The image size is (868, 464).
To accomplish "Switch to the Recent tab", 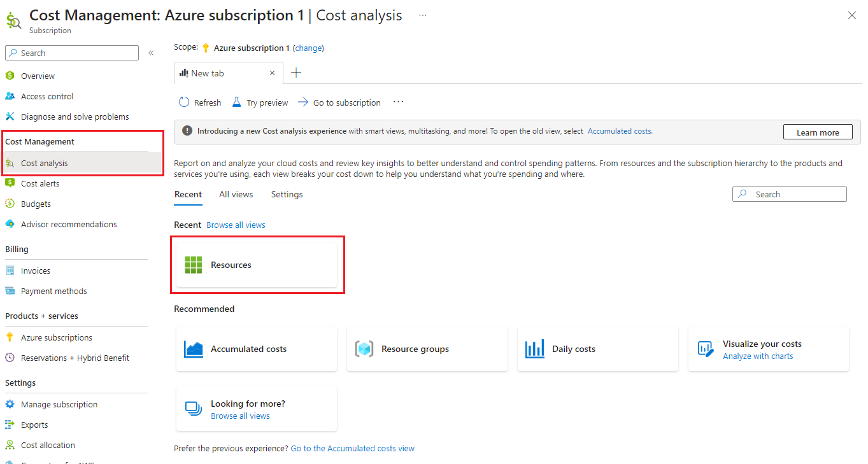I will pos(188,195).
